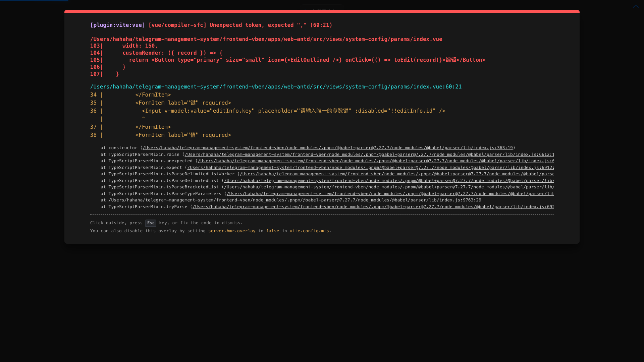Open anonymous stack link index.js:9763:29
644x362 pixels.
click(x=294, y=200)
